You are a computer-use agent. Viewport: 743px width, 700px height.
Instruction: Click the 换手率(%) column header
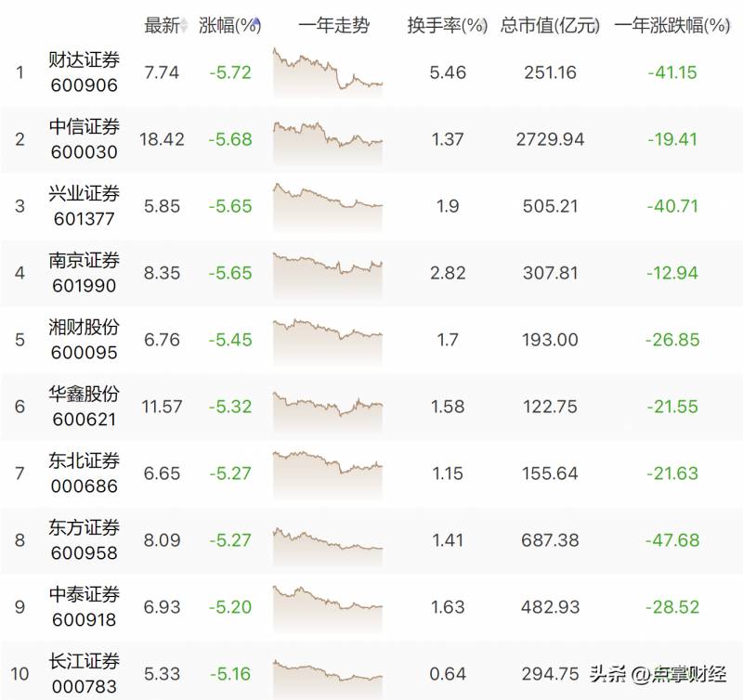[x=448, y=25]
